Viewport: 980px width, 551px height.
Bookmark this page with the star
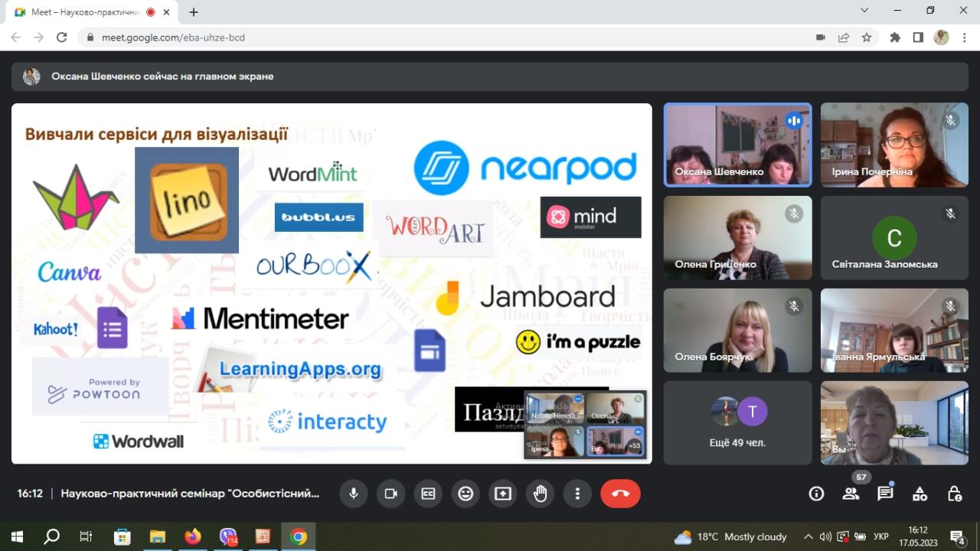pyautogui.click(x=867, y=37)
